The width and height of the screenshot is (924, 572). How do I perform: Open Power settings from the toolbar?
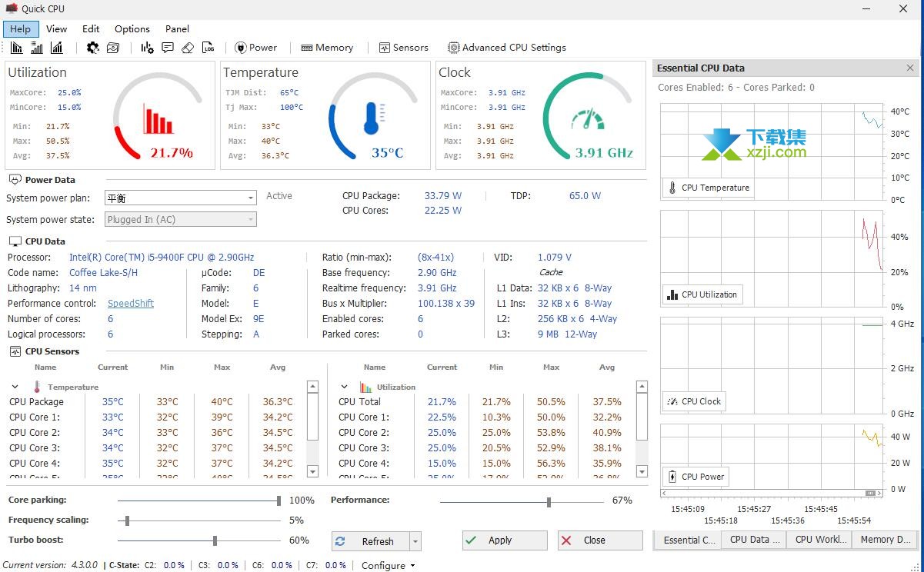click(x=255, y=48)
